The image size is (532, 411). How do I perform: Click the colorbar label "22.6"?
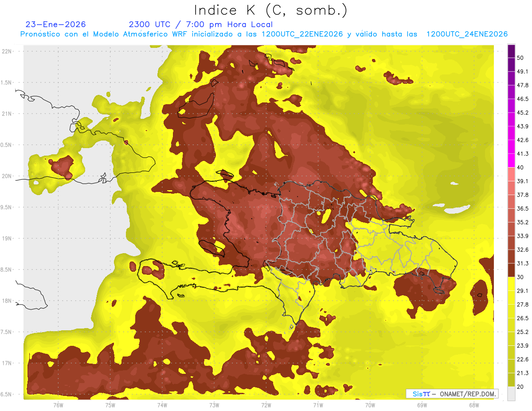[x=523, y=360]
